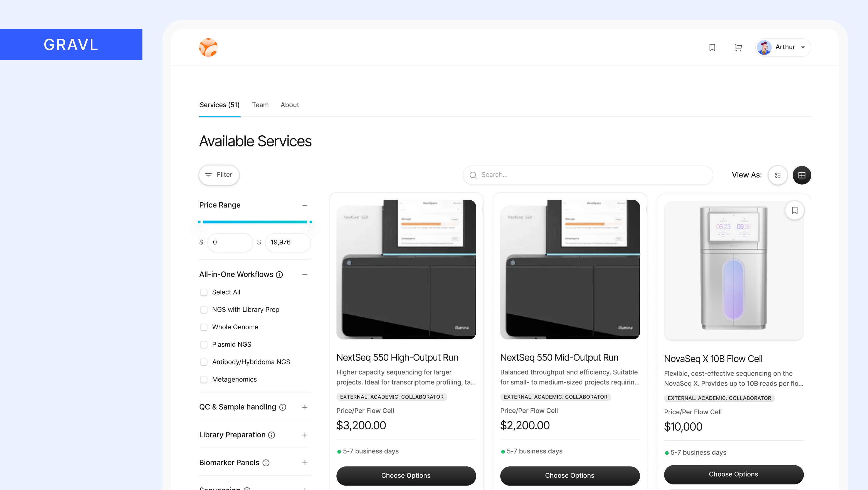The height and width of the screenshot is (490, 868).
Task: Choose Options for NextSeq 550 High-Output
Action: (x=406, y=476)
